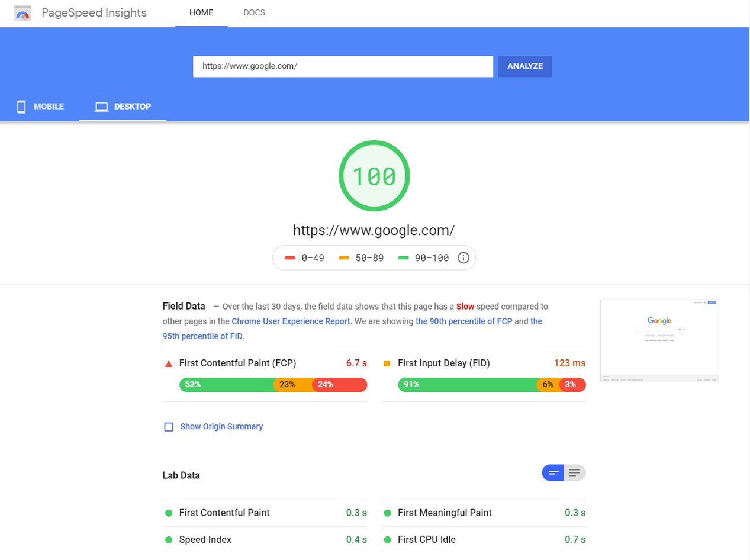Click the green circle beside Speed Index
Screen dimensions: 750x560
tap(169, 539)
